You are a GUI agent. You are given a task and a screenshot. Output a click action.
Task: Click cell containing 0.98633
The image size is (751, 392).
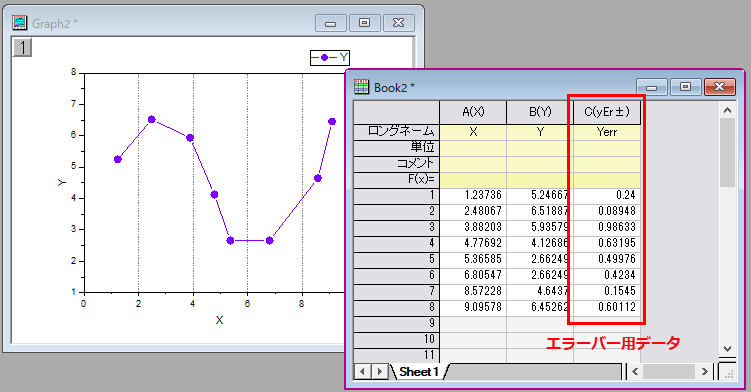(607, 227)
